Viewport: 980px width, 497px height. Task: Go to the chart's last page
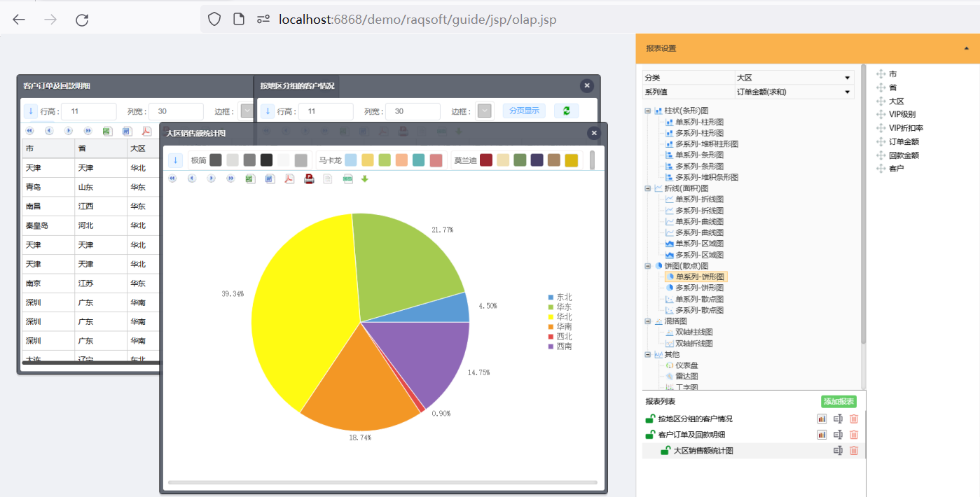point(230,178)
